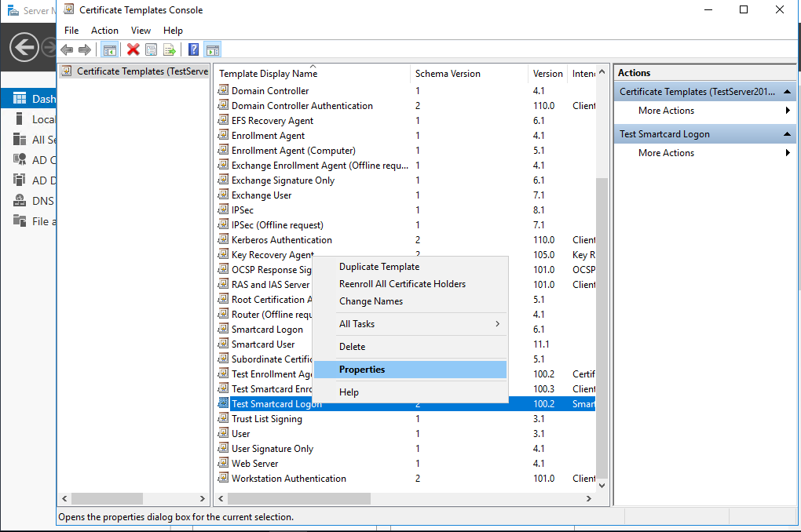Viewport: 801px width, 532px height.
Task: Click the Export List toolbar icon
Action: coord(169,49)
